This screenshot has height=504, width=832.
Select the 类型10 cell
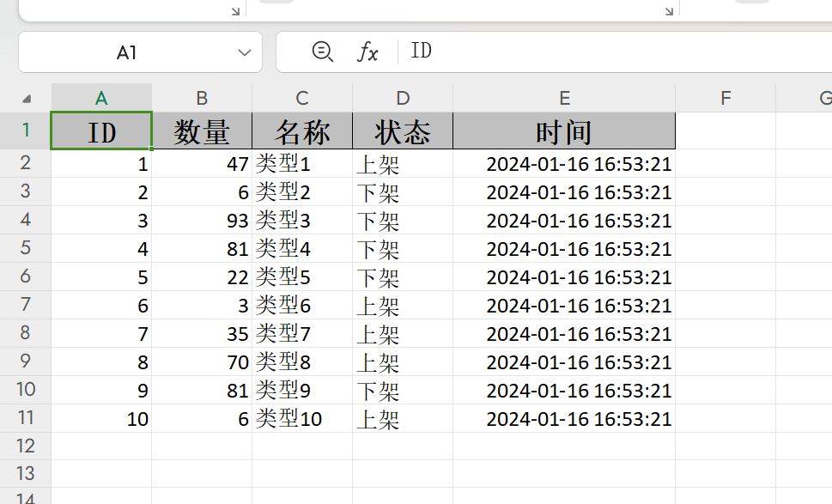pyautogui.click(x=302, y=419)
